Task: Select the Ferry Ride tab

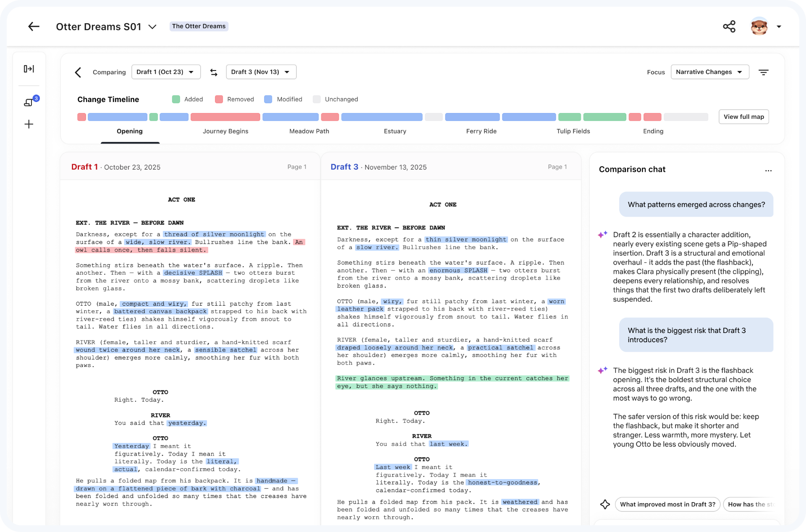Action: 481,131
